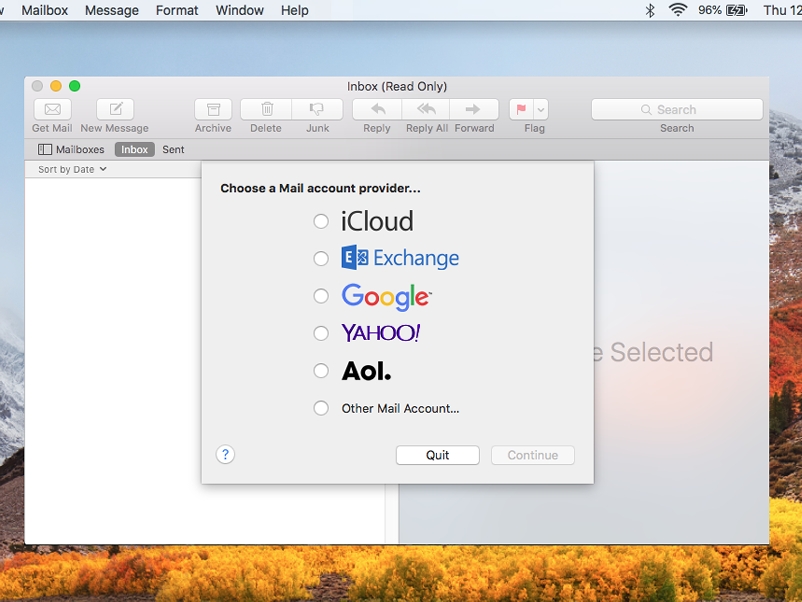Click the Reply arrow icon
The image size is (802, 602).
pyautogui.click(x=377, y=109)
